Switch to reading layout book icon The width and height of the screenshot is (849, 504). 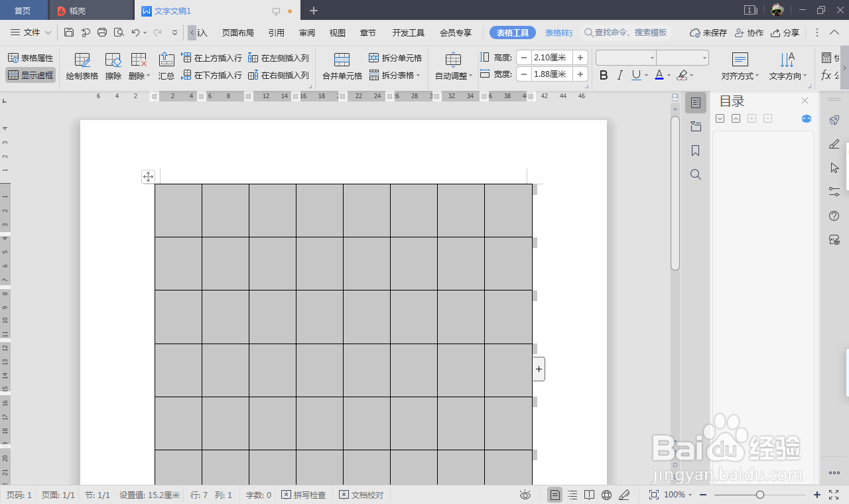(590, 495)
